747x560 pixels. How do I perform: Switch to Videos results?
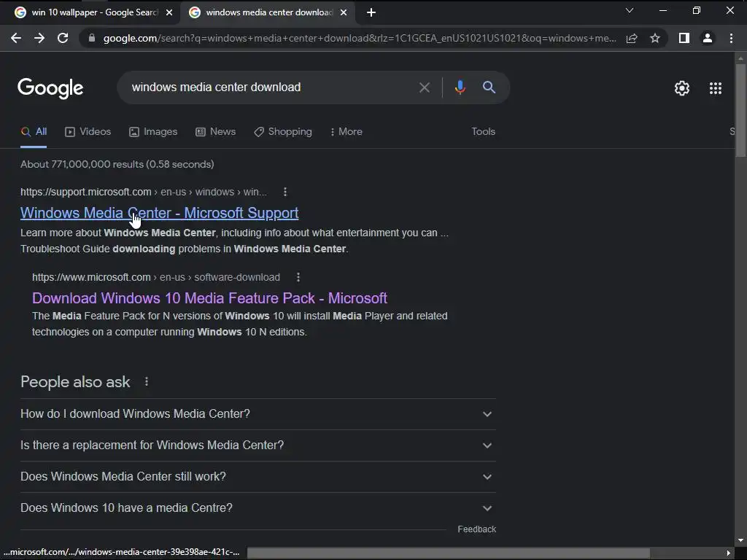pos(88,132)
